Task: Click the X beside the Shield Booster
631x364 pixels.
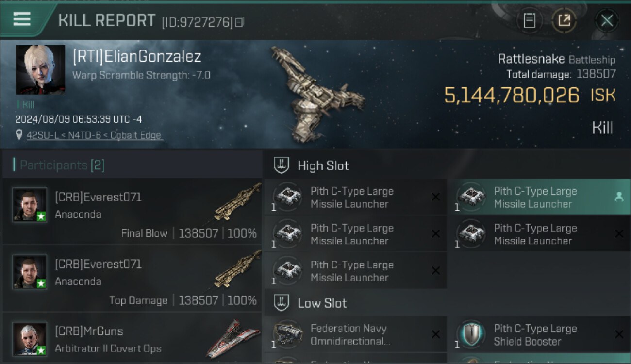Action: click(619, 334)
